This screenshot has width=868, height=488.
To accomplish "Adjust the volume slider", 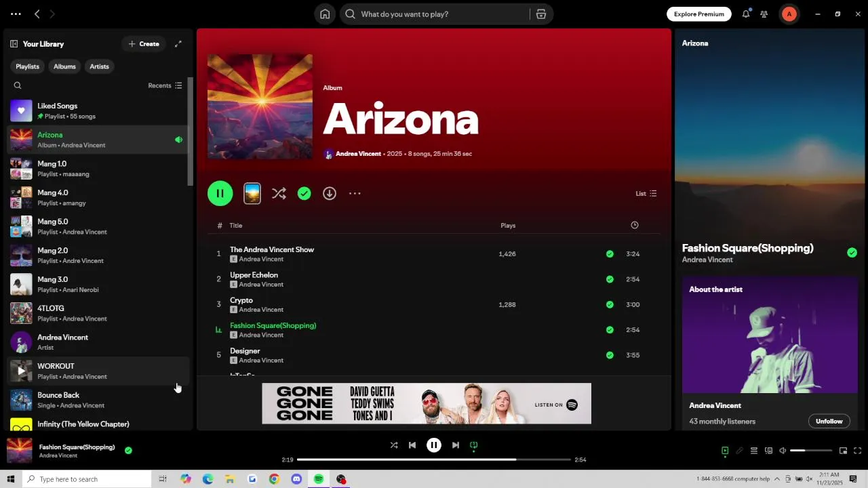I will coord(811,451).
